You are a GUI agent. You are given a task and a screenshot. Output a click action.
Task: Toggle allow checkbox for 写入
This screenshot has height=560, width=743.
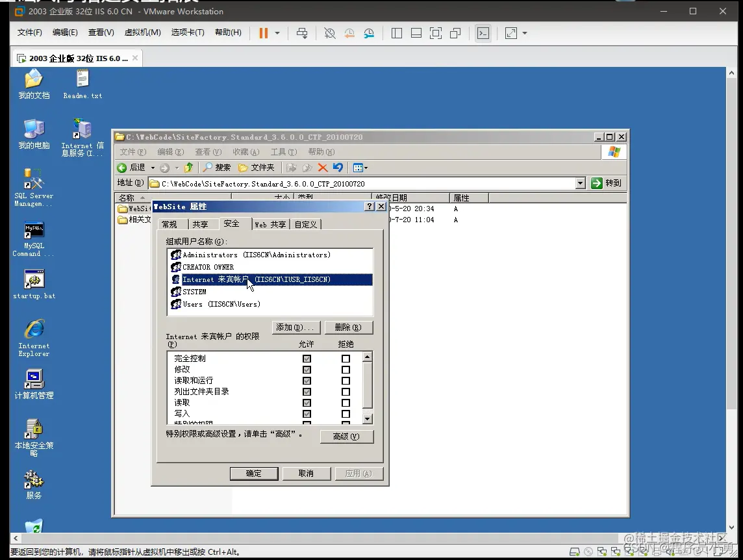coord(307,414)
